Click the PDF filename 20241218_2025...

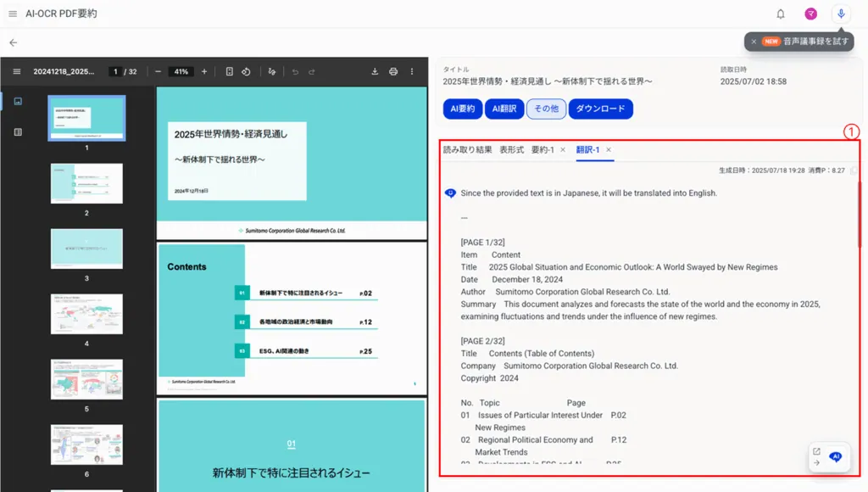64,71
